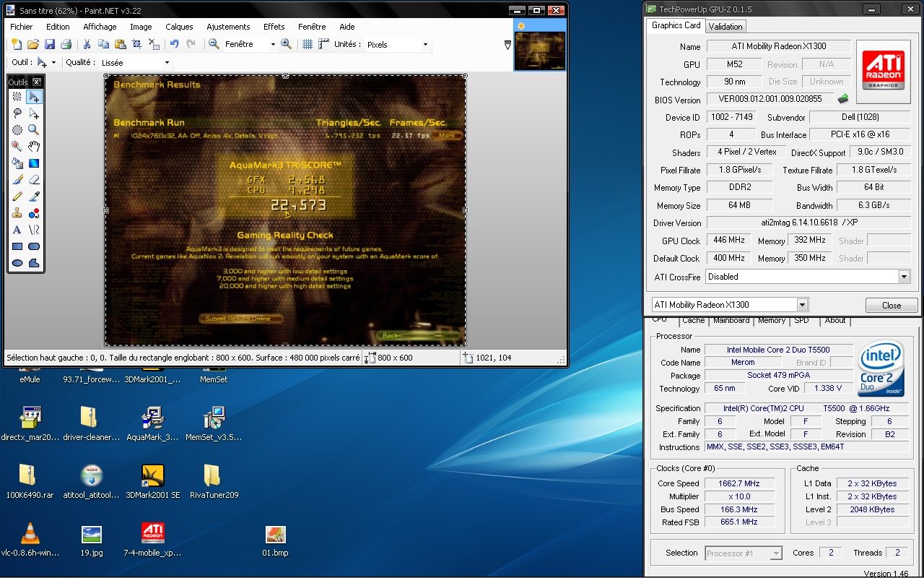Screen dimensions: 924x578
Task: Expand the ATI CrossFire dropdown
Action: tap(904, 277)
